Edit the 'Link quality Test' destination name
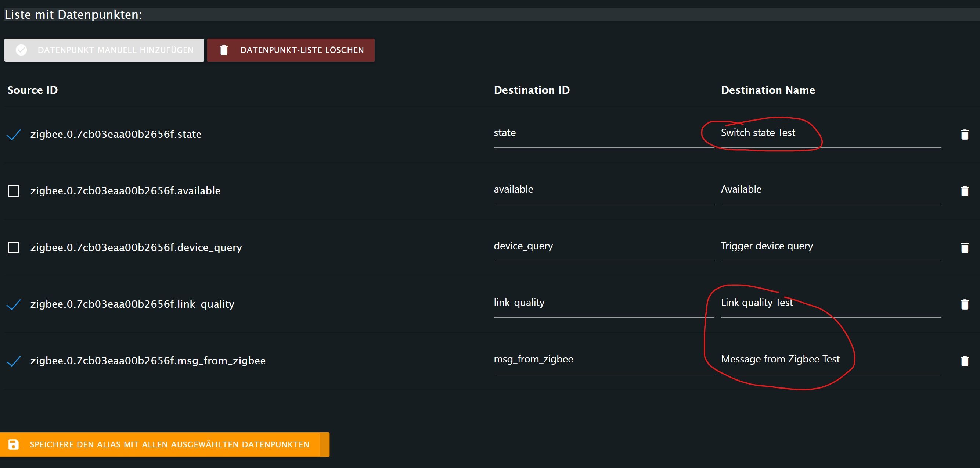 pos(831,303)
